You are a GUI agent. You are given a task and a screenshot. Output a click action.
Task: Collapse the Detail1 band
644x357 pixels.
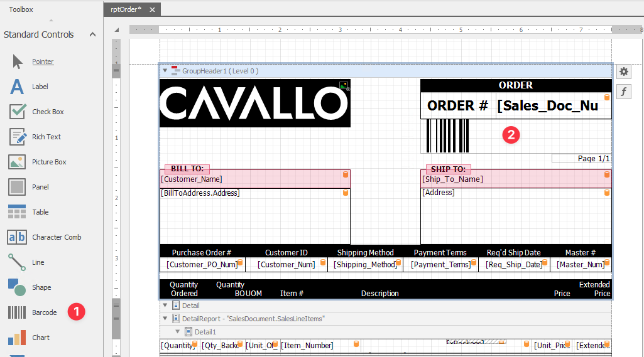point(178,331)
